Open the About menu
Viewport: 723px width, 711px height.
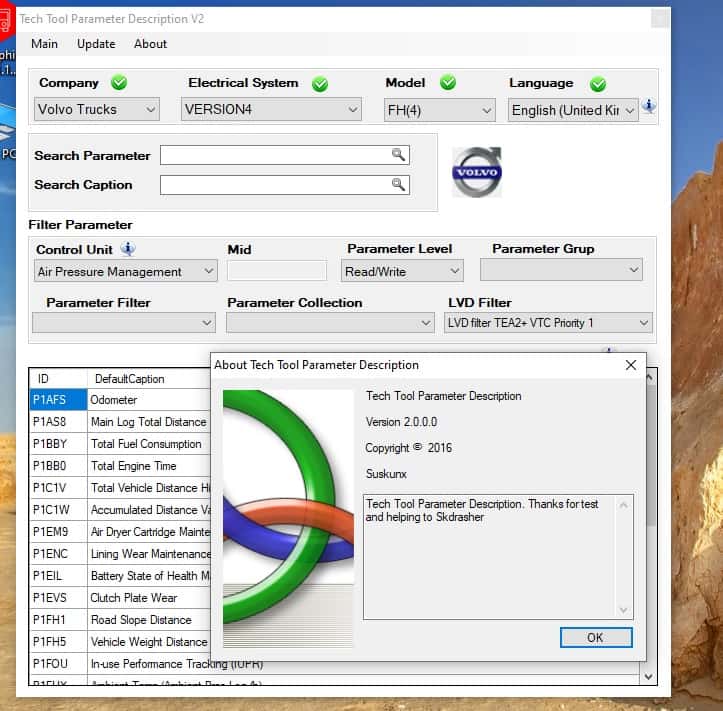(150, 44)
